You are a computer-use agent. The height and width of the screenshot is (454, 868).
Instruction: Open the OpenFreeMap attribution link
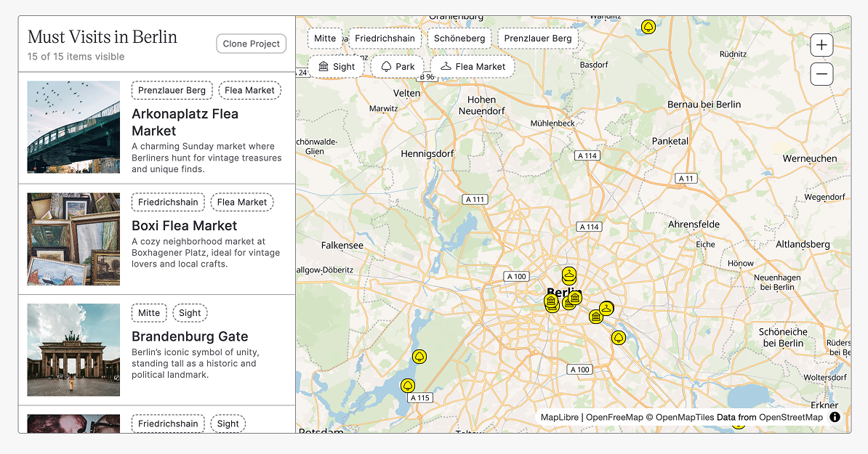click(614, 418)
